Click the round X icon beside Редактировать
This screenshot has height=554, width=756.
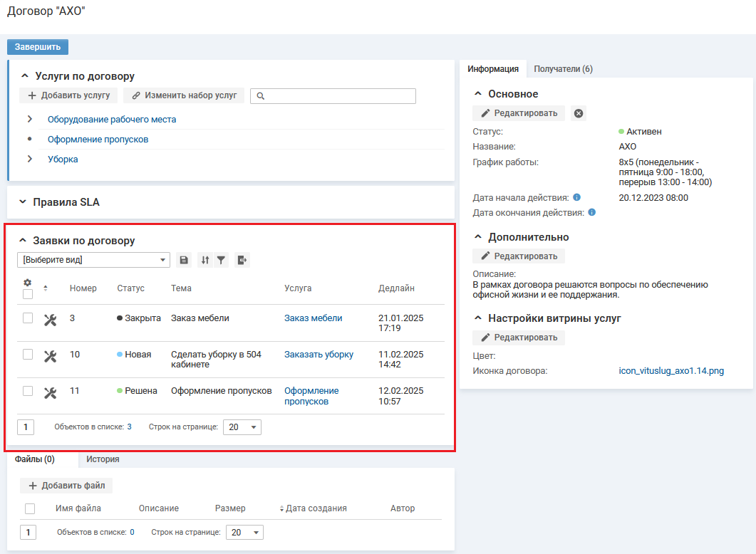[579, 113]
